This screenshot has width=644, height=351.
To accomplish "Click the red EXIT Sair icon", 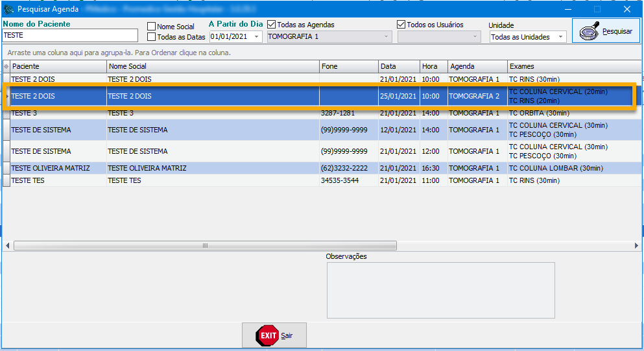I will pos(267,335).
